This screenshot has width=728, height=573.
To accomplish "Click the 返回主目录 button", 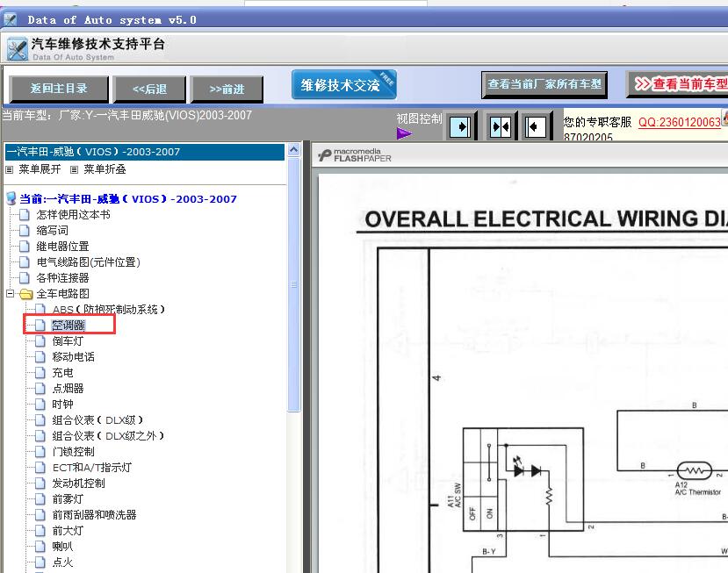I will (59, 89).
